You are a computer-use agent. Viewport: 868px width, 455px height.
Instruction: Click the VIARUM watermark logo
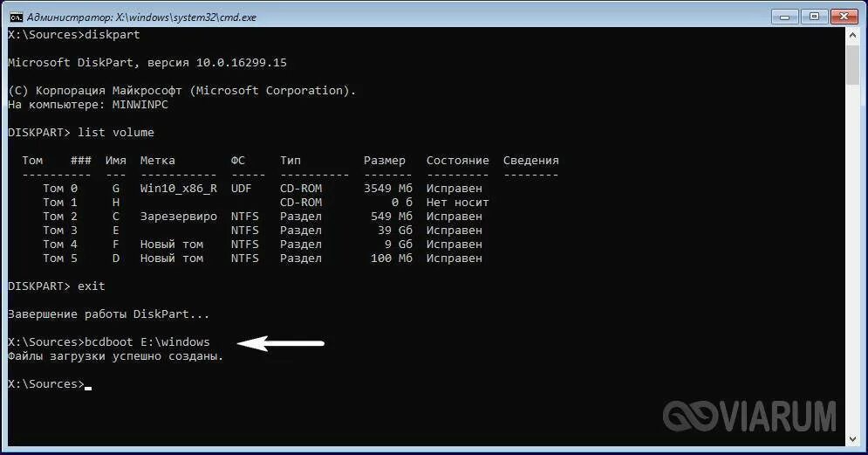[749, 417]
